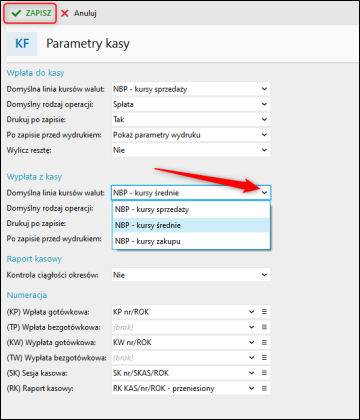The height and width of the screenshot is (420, 360).
Task: Open numbering menu icon for TP Wpłata bezgotówkowa
Action: click(x=264, y=327)
